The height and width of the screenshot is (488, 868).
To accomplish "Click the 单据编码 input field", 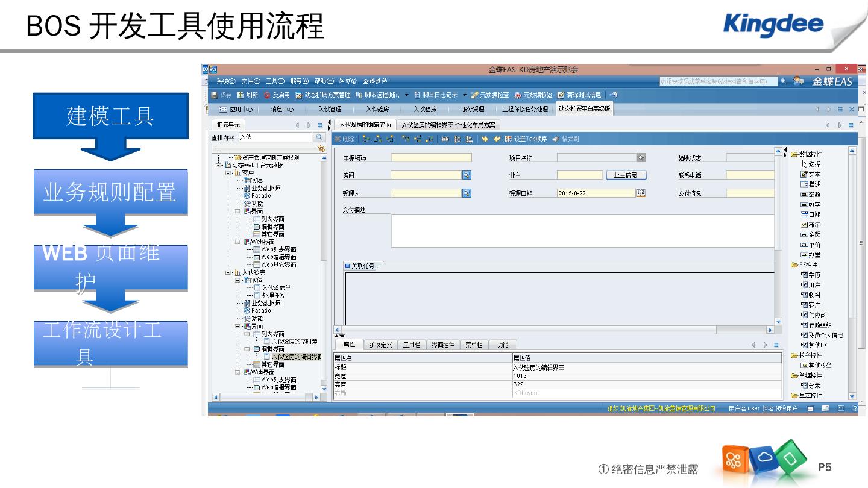I will [431, 158].
